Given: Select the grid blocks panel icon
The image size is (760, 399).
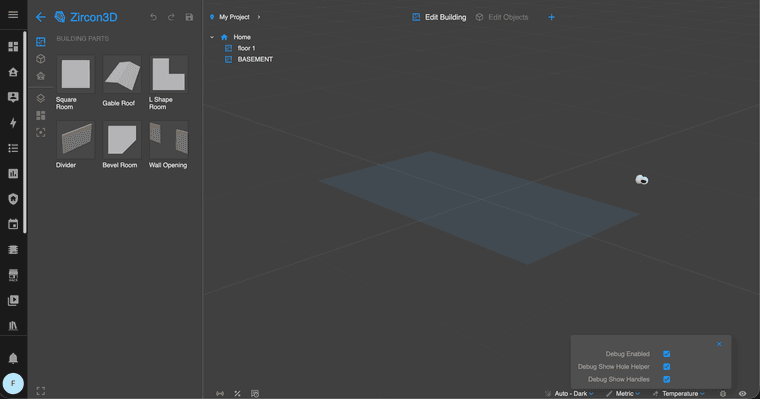Looking at the screenshot, I should pyautogui.click(x=41, y=115).
